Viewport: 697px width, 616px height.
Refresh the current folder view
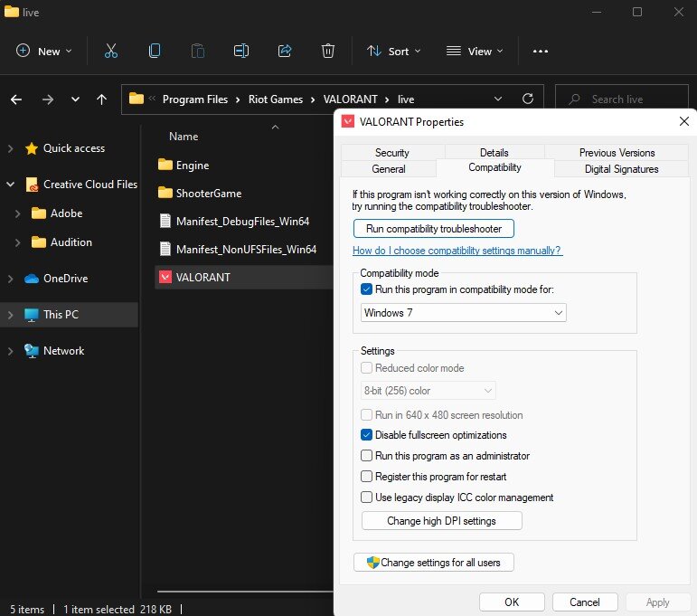coord(527,100)
